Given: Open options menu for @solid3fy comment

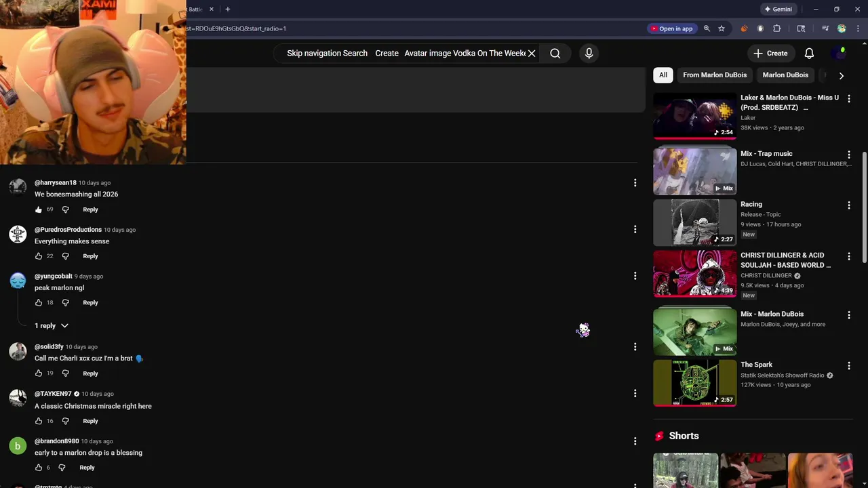Looking at the screenshot, I should 635,346.
